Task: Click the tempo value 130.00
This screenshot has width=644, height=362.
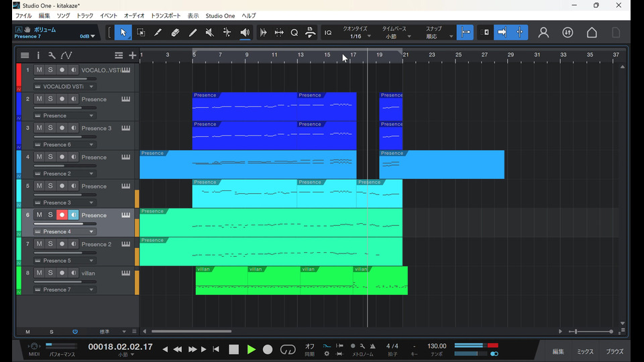Action: pyautogui.click(x=437, y=346)
